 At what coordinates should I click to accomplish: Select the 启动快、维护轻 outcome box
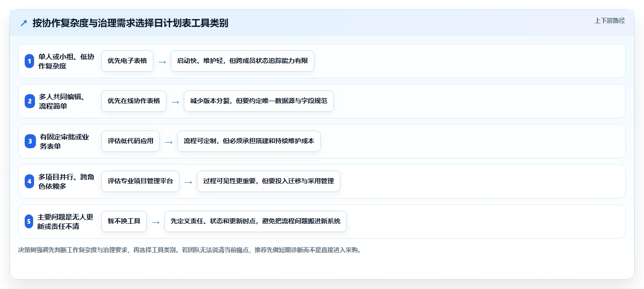tap(242, 61)
